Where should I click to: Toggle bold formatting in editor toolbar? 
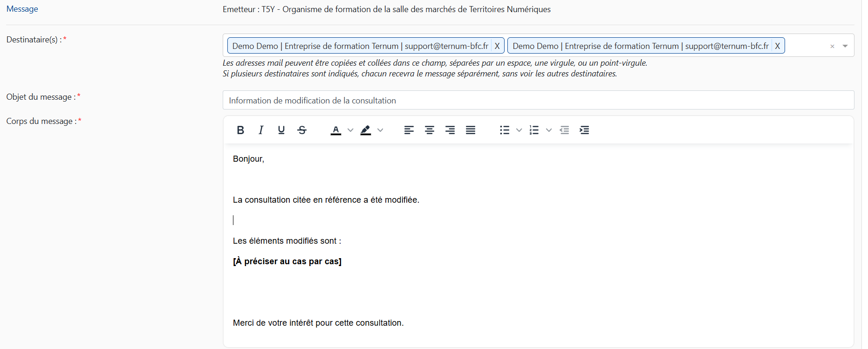(x=240, y=130)
